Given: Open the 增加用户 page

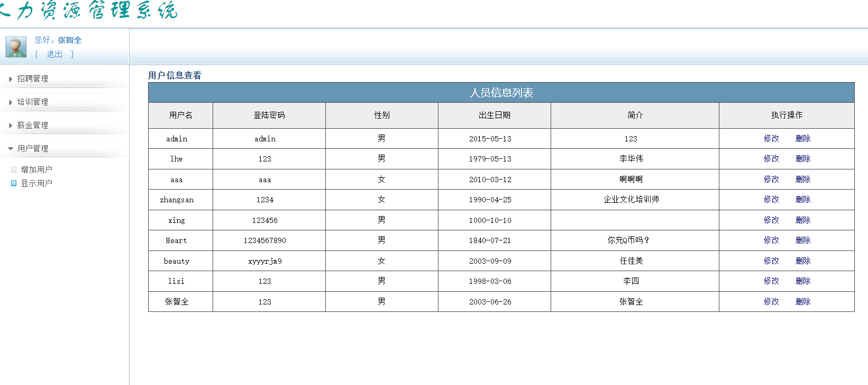Looking at the screenshot, I should pos(36,169).
